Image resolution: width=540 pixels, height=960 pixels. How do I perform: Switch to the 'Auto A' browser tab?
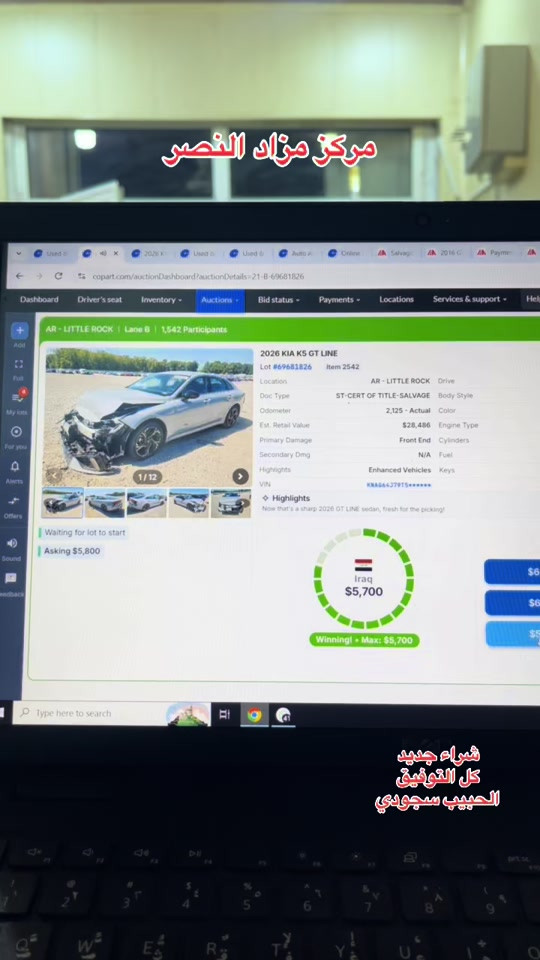(x=294, y=253)
